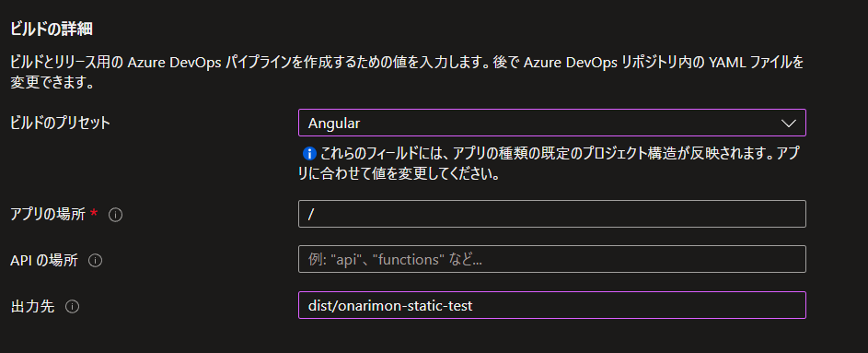
Task: Click the info icon next to アプリの場所
Action: [115, 215]
